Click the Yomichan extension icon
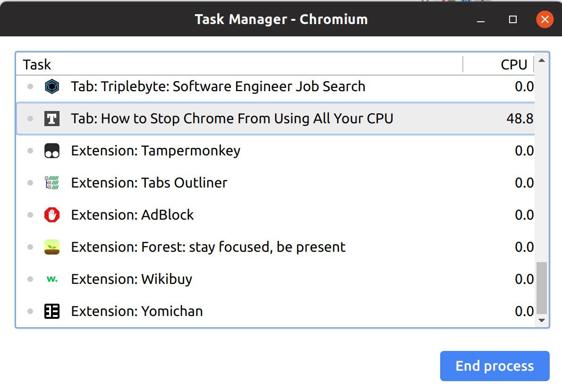 coord(52,311)
